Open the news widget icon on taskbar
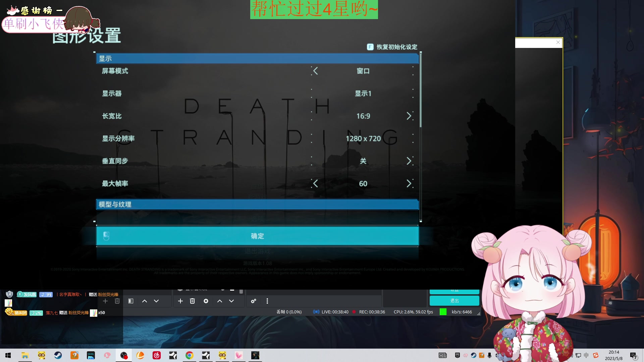 [x=443, y=355]
